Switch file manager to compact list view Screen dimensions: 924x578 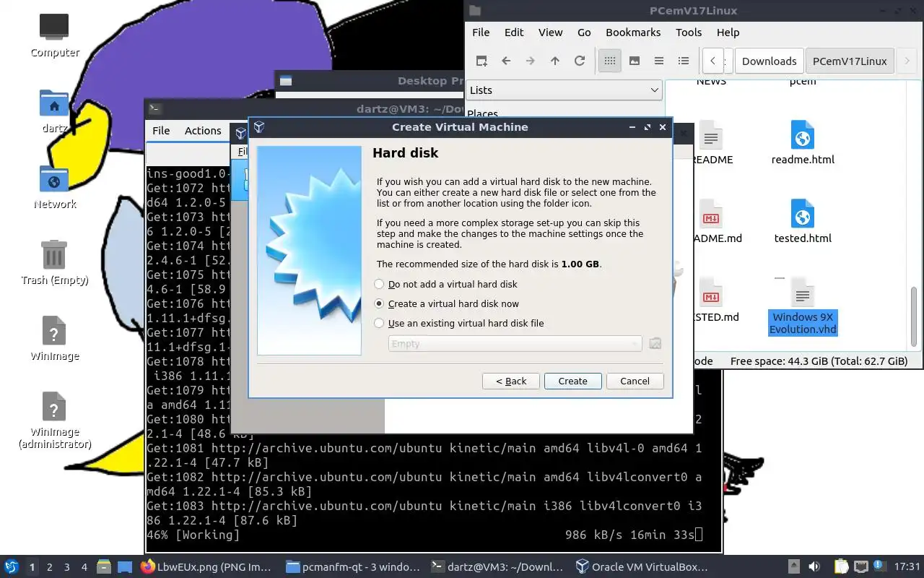point(659,61)
